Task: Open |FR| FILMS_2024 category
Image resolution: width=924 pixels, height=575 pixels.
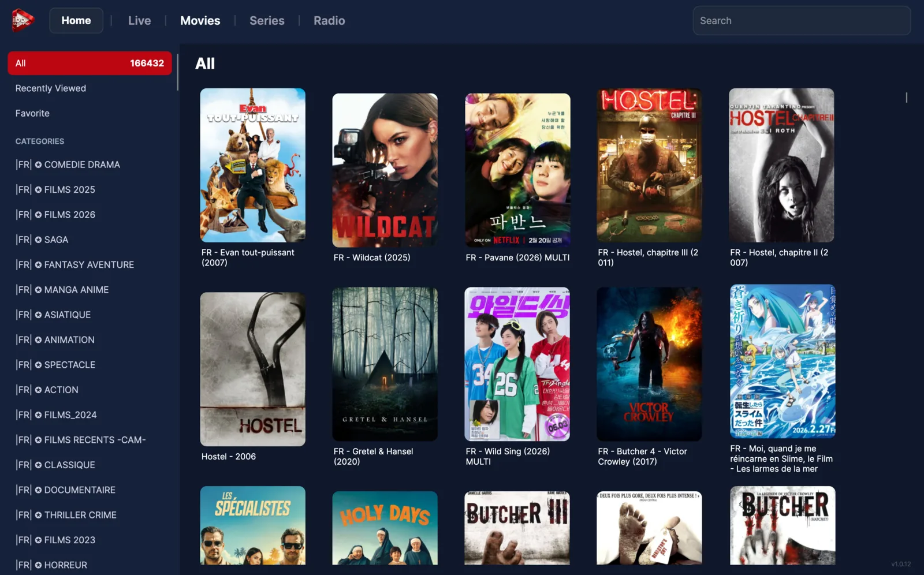Action: (90, 415)
